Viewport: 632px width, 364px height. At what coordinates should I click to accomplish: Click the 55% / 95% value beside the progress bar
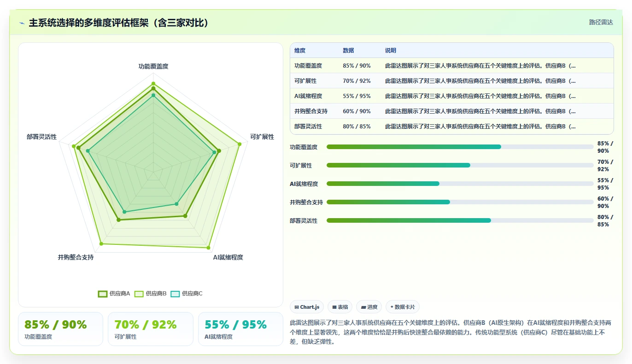point(605,184)
